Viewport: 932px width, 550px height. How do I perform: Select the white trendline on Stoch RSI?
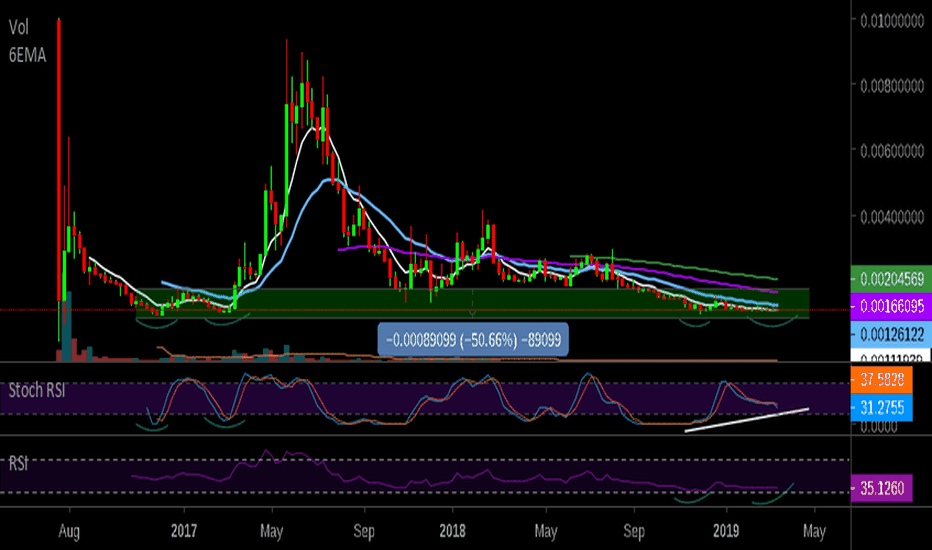point(747,420)
